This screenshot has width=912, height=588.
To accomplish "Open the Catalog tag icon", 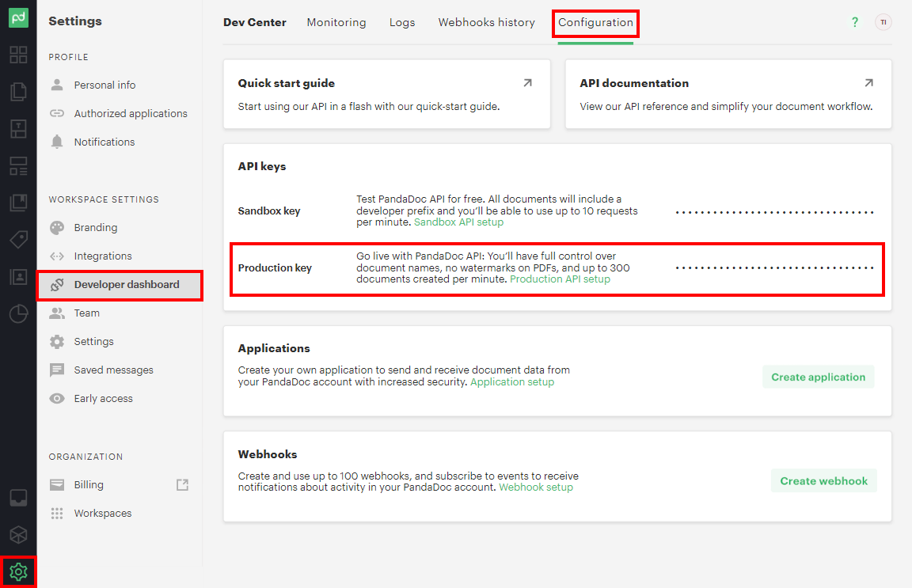I will click(x=19, y=239).
